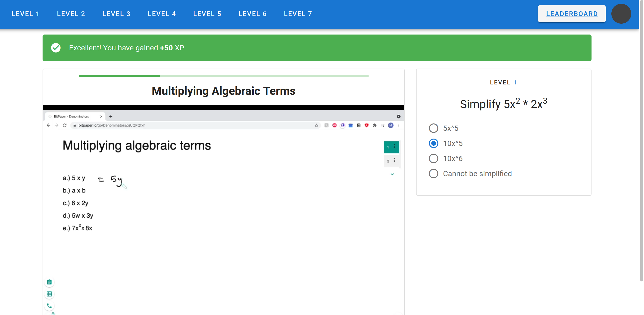Image resolution: width=644 pixels, height=315 pixels.
Task: Choose the Cannot be simplified option
Action: [x=434, y=174]
